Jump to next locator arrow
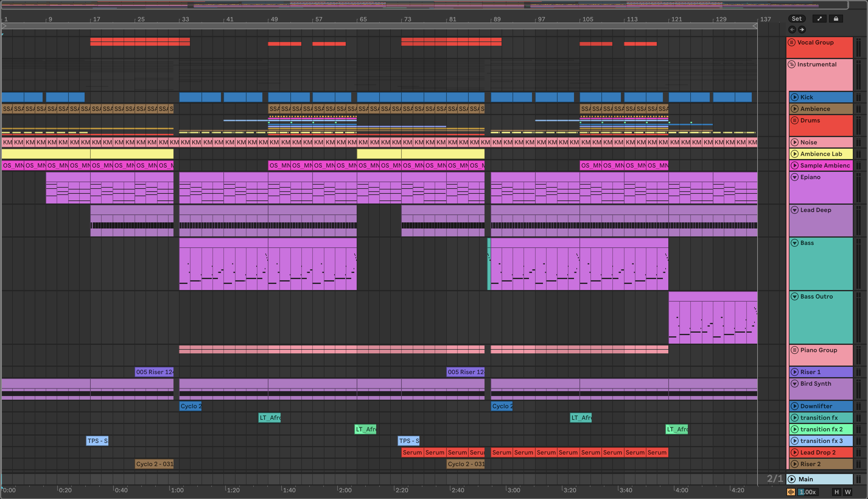 click(802, 30)
